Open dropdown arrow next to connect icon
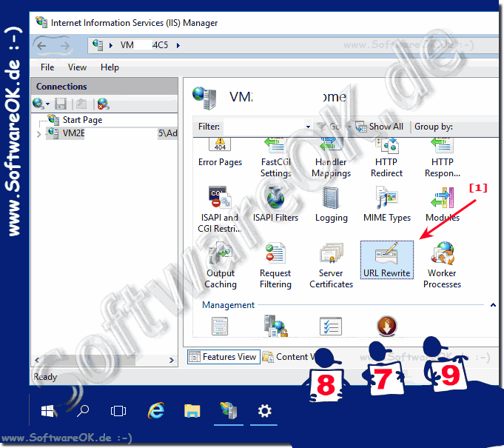This screenshot has width=504, height=448. click(x=47, y=104)
